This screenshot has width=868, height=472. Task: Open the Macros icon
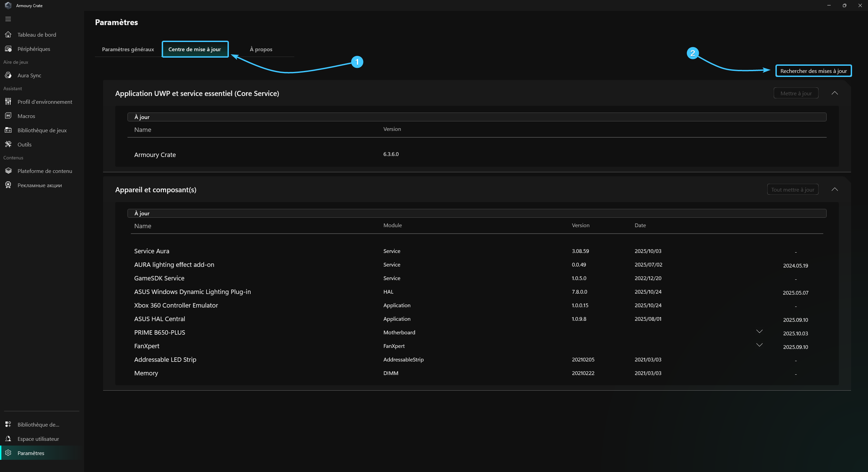(x=8, y=116)
